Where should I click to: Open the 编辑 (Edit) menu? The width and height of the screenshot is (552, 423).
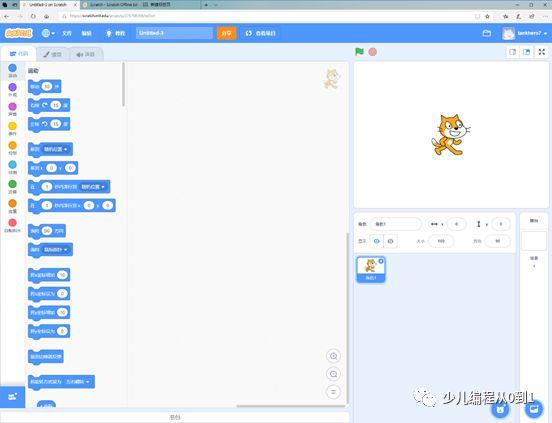[x=86, y=33]
